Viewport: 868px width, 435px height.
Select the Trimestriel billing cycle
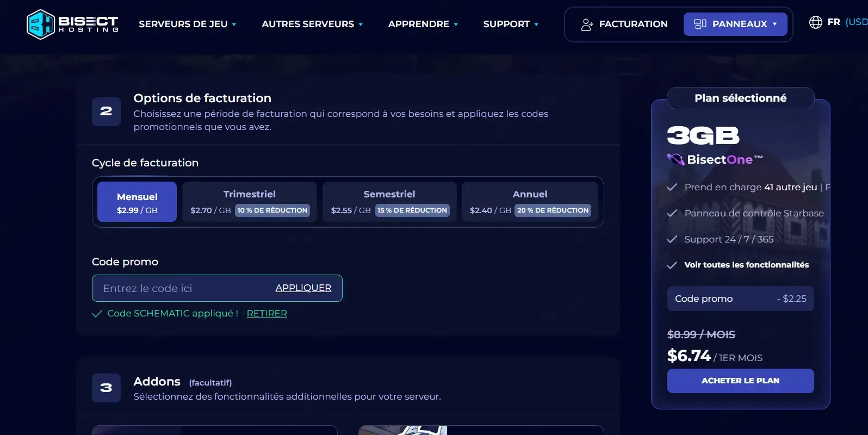click(x=250, y=202)
